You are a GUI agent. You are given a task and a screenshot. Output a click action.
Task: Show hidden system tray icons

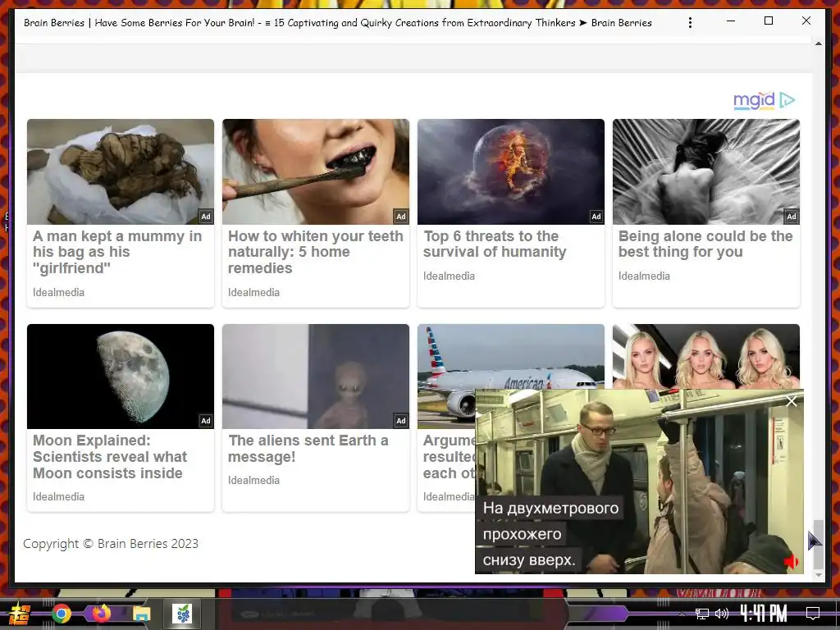tap(682, 614)
